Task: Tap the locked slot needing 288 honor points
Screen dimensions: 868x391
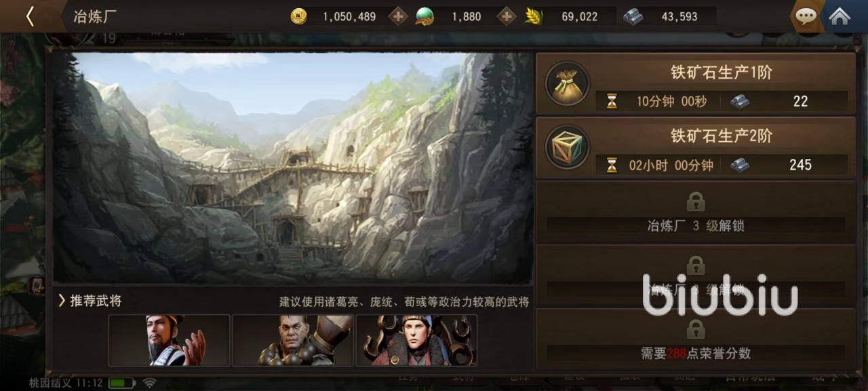Action: (x=696, y=339)
